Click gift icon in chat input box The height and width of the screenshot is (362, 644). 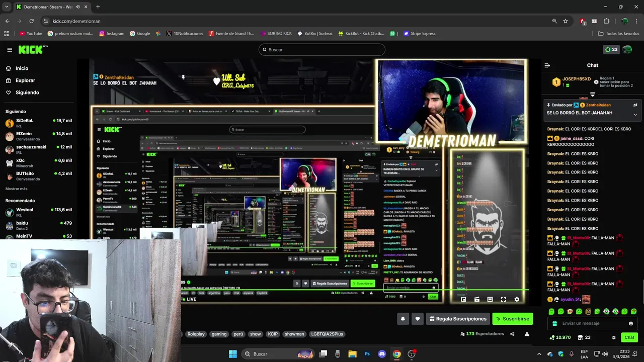[555, 323]
